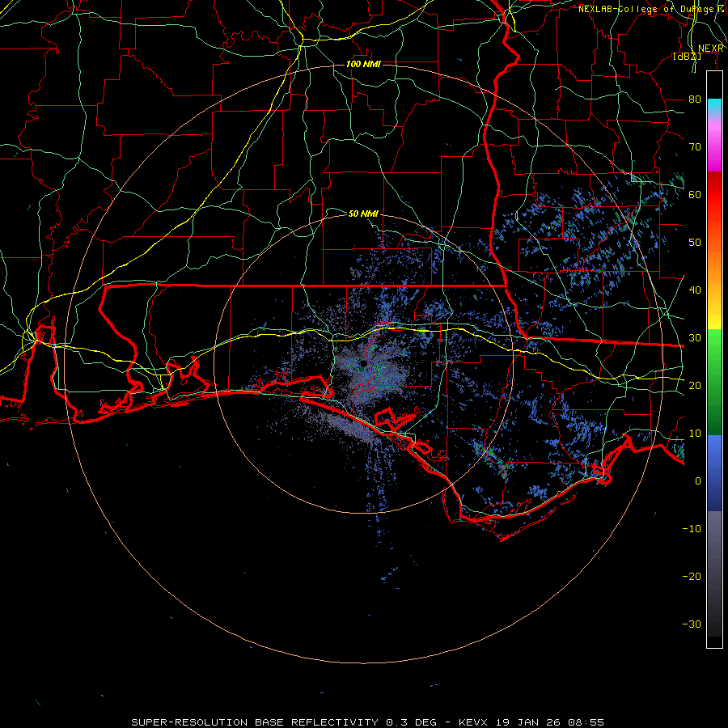Viewport: 728px width, 728px height.
Task: Click the cyan segment of the reflectivity color bar
Action: [714, 108]
